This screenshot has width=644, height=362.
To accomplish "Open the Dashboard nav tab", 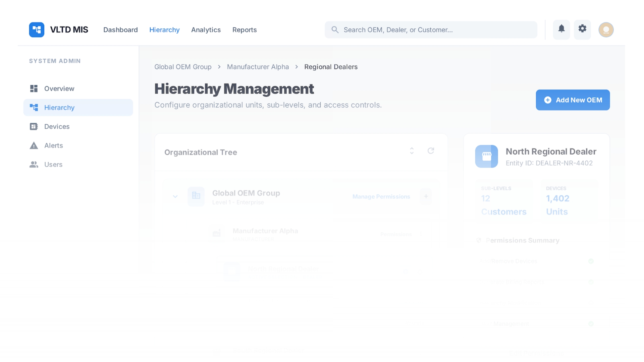I will click(120, 30).
